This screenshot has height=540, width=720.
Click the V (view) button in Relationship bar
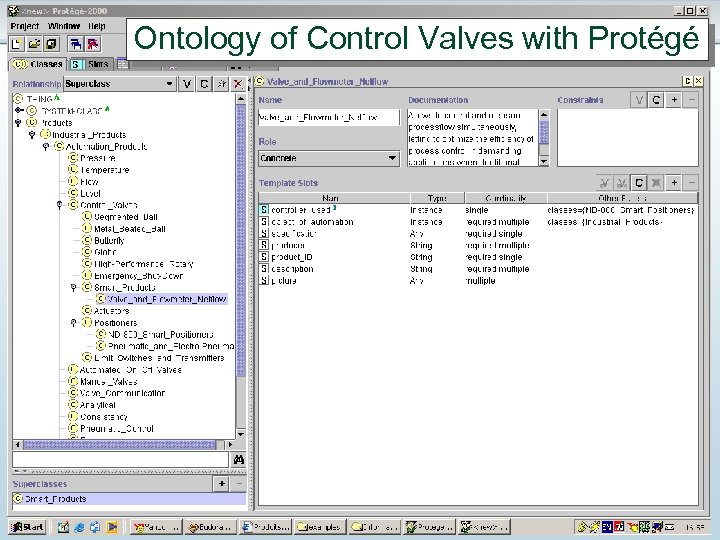click(x=186, y=84)
